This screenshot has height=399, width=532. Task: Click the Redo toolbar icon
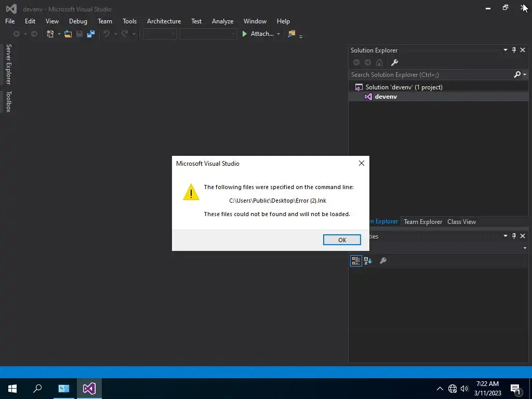click(125, 34)
